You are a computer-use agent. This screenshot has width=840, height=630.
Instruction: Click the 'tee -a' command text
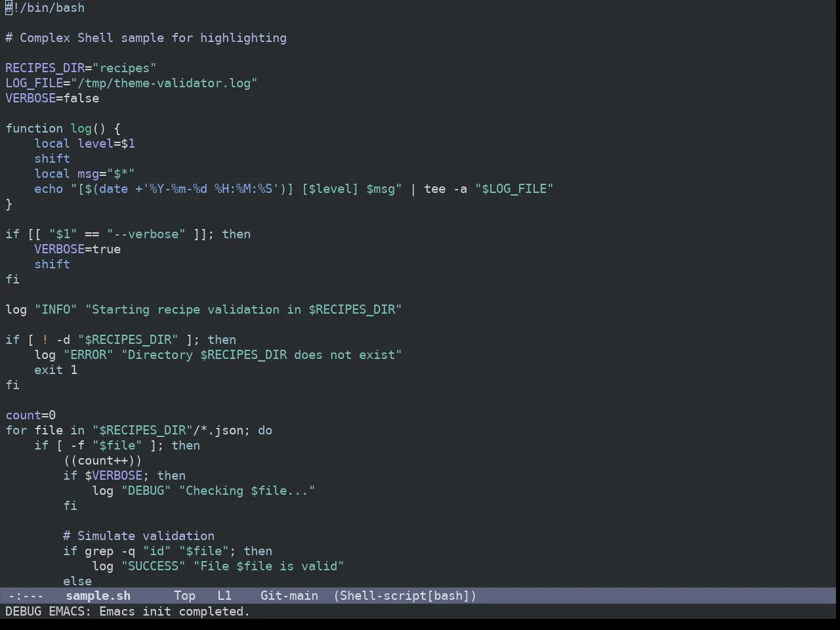[446, 189]
